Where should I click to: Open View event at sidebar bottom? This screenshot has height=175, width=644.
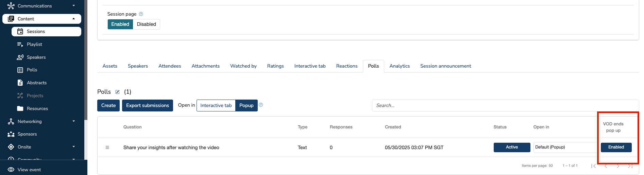(29, 170)
